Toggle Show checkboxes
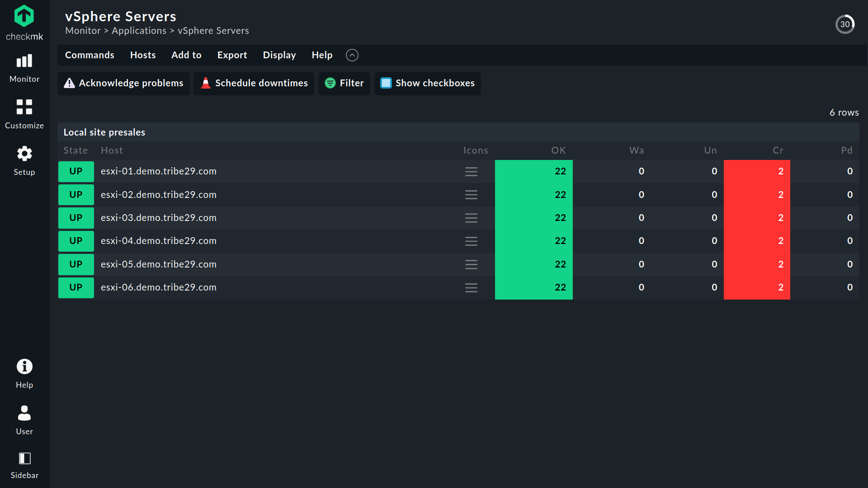The width and height of the screenshot is (868, 488). [427, 83]
